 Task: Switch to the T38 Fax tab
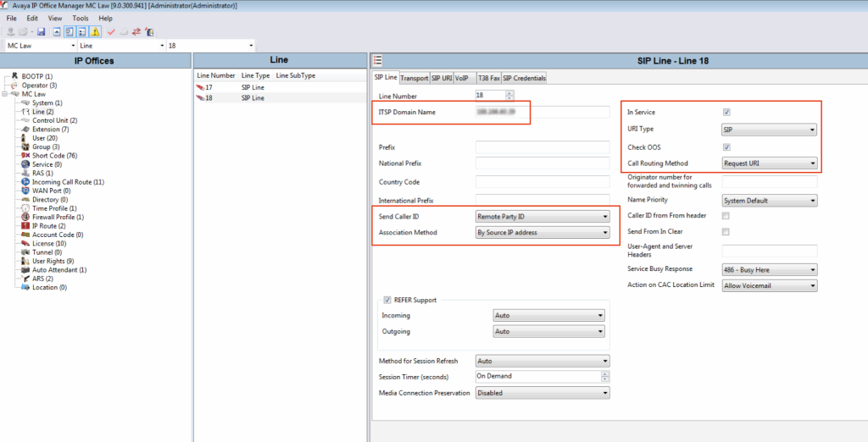(x=489, y=79)
